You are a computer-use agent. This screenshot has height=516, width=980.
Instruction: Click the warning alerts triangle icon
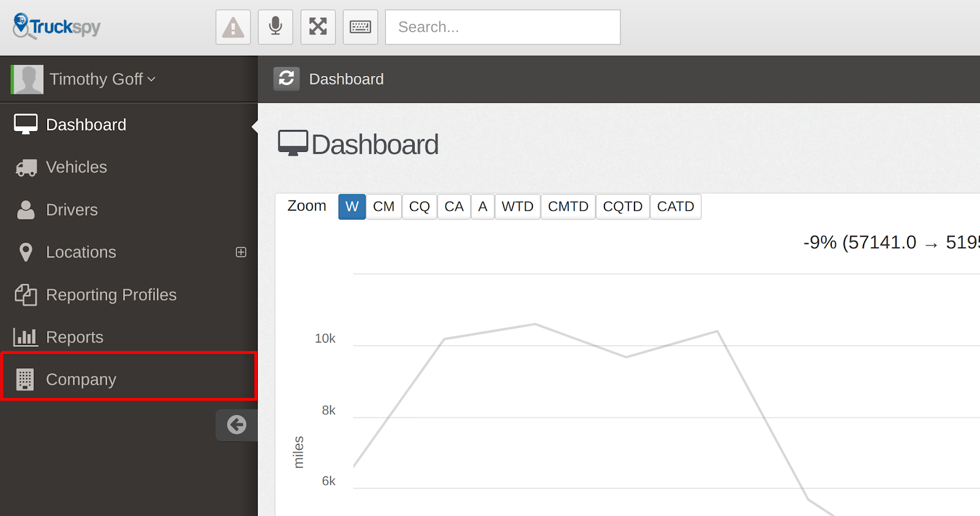tap(233, 27)
